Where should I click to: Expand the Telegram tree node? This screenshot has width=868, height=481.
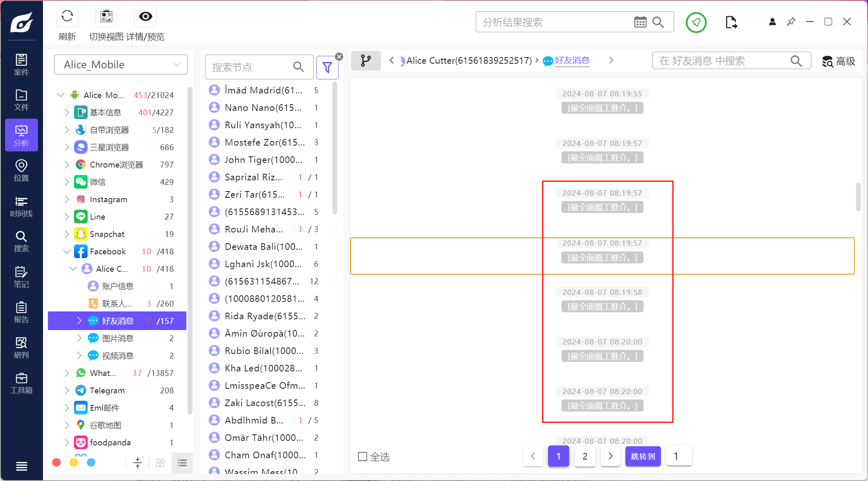click(x=67, y=390)
